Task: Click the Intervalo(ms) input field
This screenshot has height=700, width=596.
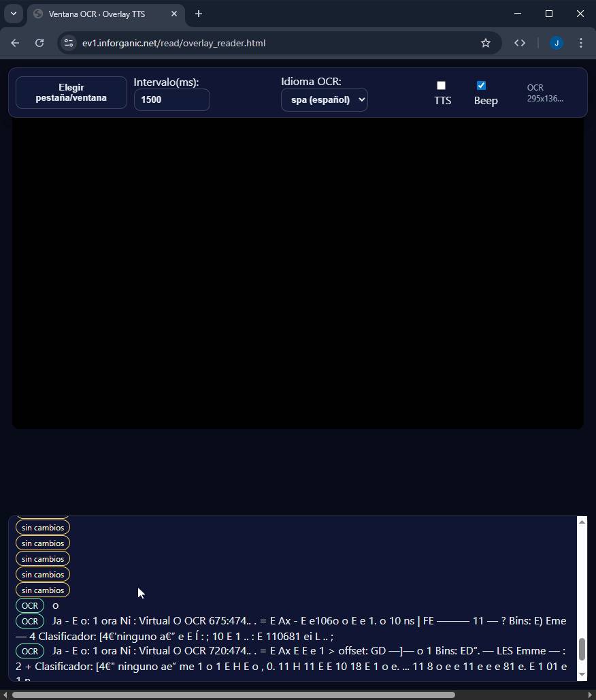Action: 171,99
